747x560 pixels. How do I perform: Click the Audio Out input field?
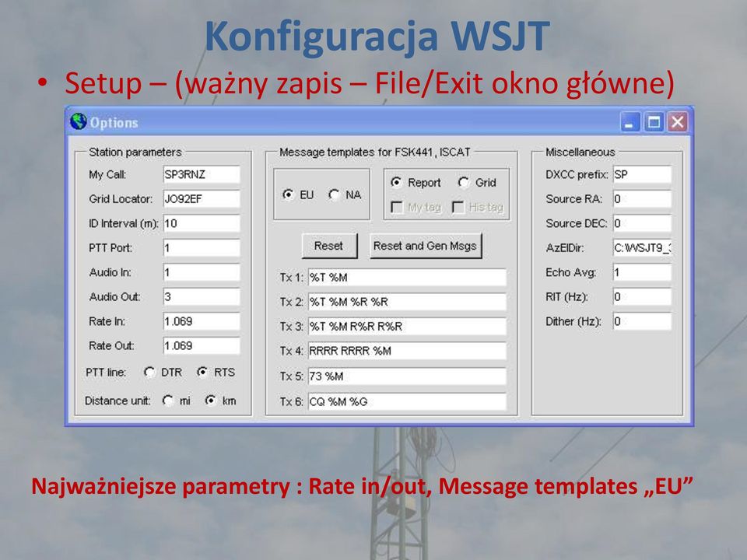tap(201, 296)
